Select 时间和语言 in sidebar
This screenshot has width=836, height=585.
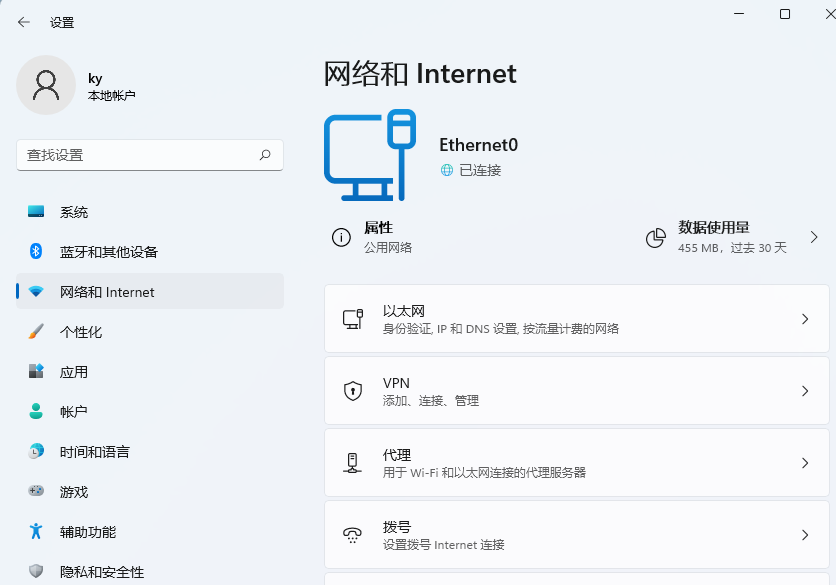(x=94, y=452)
